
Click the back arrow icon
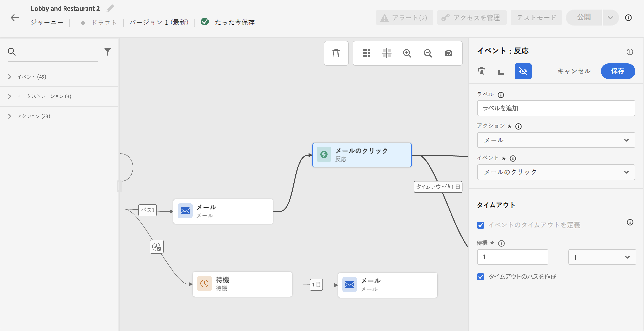pyautogui.click(x=15, y=18)
